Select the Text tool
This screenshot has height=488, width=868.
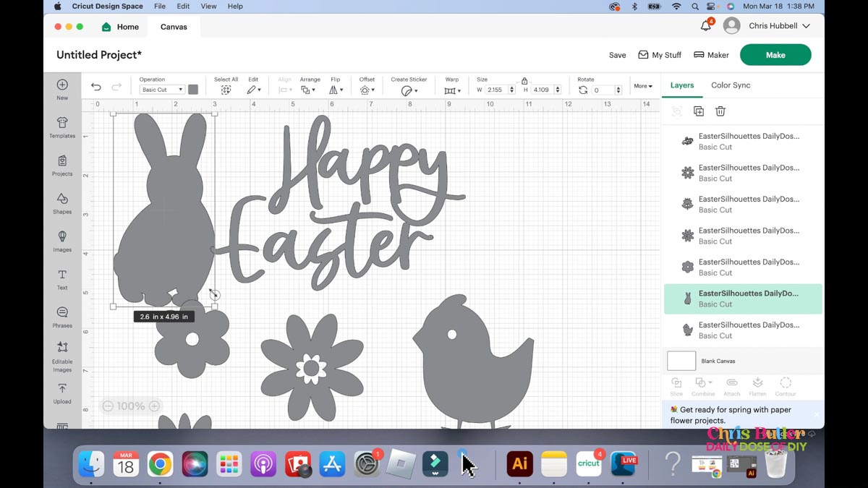click(x=62, y=280)
